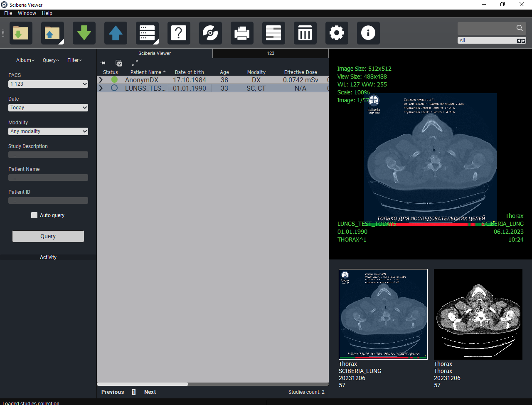Open the File menu

pos(8,13)
